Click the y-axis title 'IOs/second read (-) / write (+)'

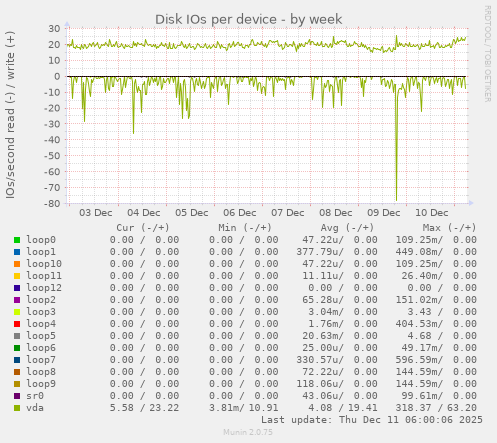(10, 115)
